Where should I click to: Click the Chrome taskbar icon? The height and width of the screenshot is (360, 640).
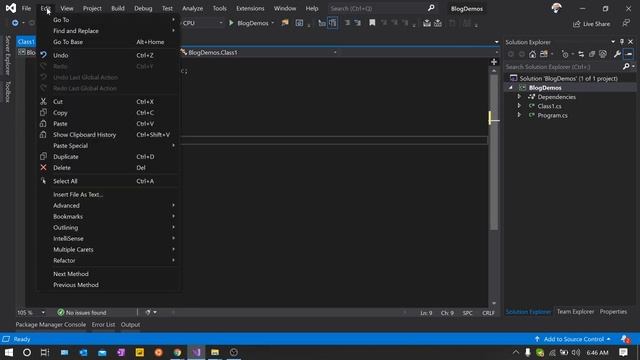point(177,352)
